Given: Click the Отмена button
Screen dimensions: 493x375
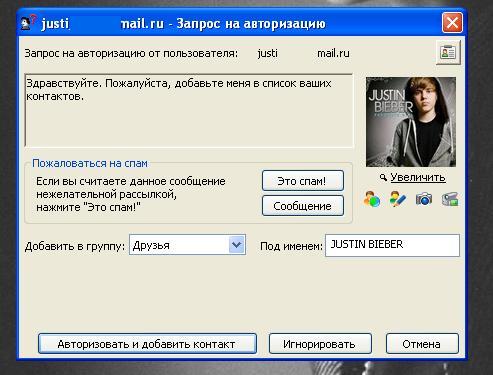Looking at the screenshot, I should click(422, 344).
